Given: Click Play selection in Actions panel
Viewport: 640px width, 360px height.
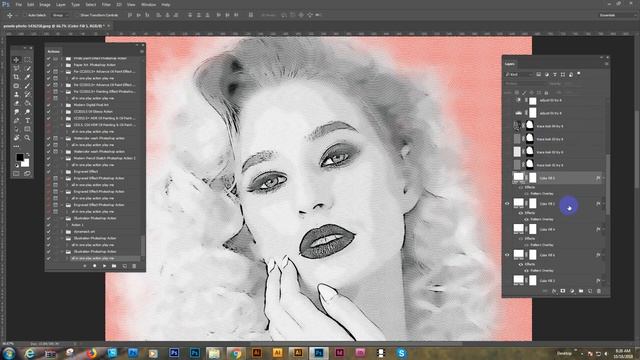Looking at the screenshot, I should tap(104, 266).
